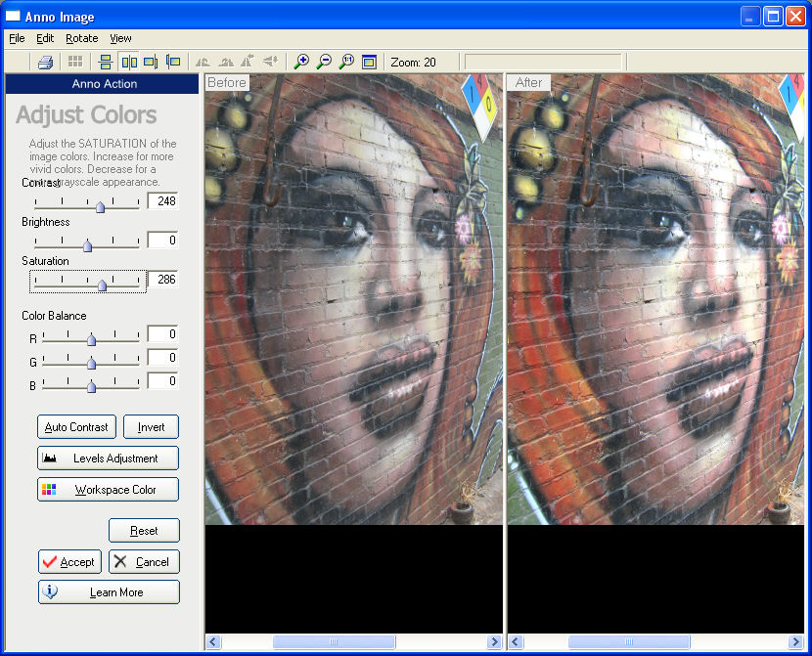The height and width of the screenshot is (656, 812).
Task: Click the After pane right scroll arrow
Action: [796, 642]
